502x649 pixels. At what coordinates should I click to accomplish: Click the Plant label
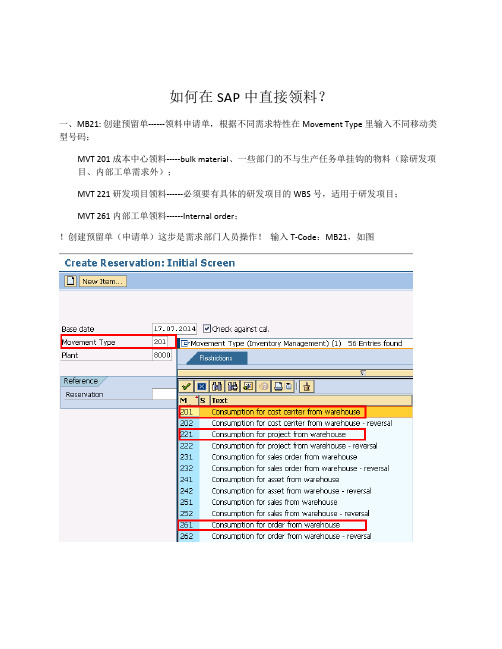(70, 355)
